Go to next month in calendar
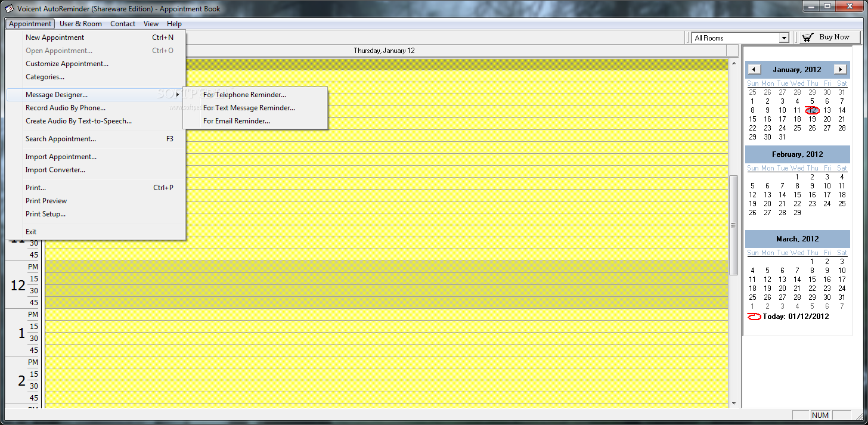This screenshot has width=868, height=425. click(840, 69)
